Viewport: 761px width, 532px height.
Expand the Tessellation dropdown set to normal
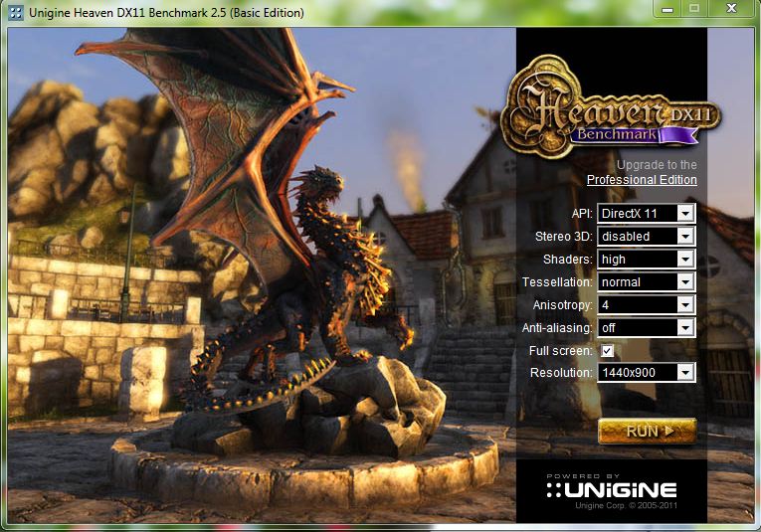coord(646,281)
